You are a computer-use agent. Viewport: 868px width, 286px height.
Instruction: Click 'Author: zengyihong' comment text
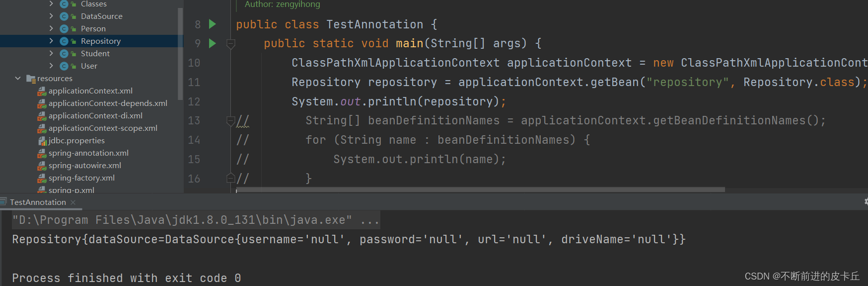(282, 4)
